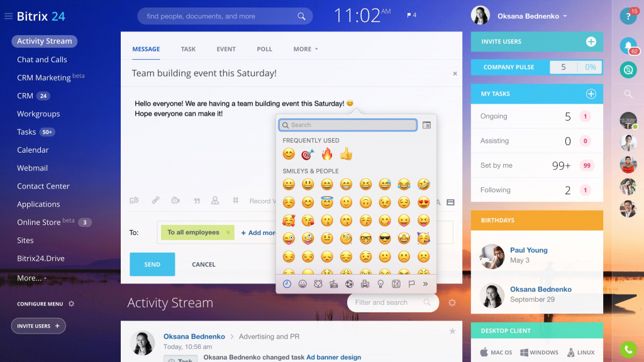Image resolution: width=644 pixels, height=362 pixels.
Task: Click the plus icon on My Tasks
Action: [x=591, y=94]
